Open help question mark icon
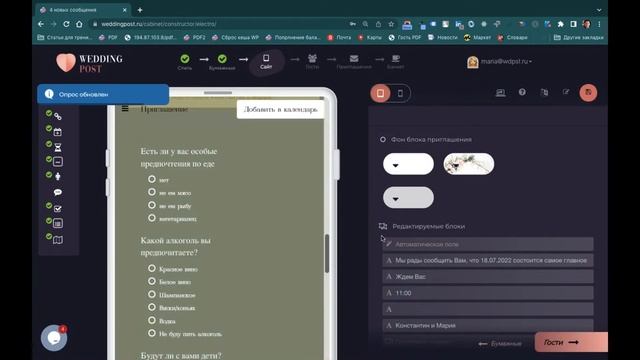The height and width of the screenshot is (360, 640). tap(522, 92)
